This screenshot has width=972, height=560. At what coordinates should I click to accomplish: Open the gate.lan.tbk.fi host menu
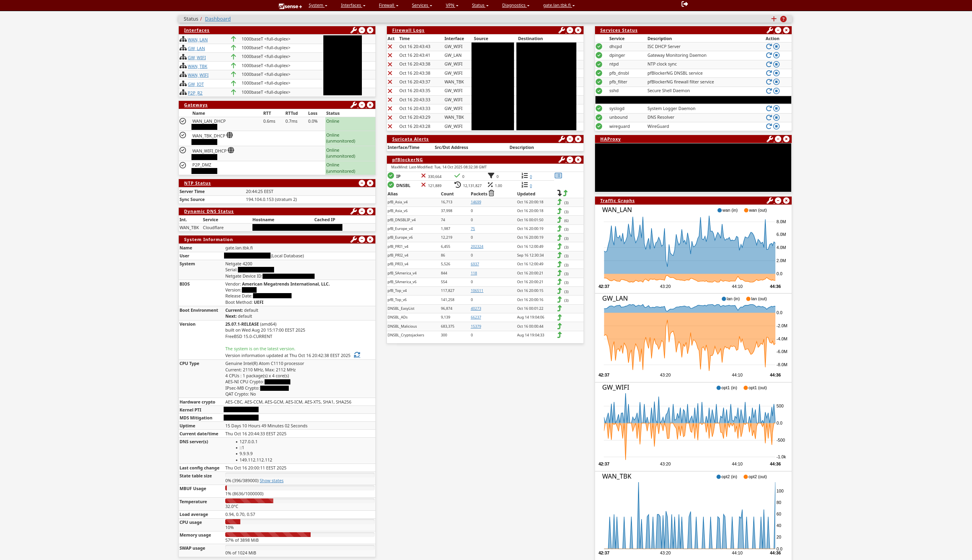(x=558, y=5)
